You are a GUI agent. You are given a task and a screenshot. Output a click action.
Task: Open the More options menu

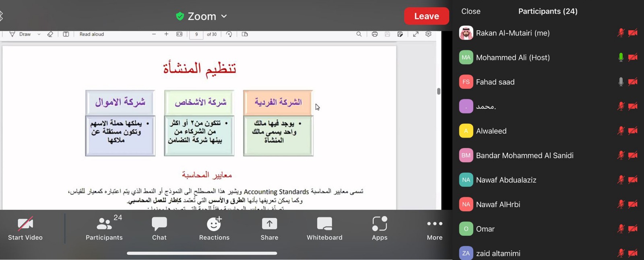(435, 229)
